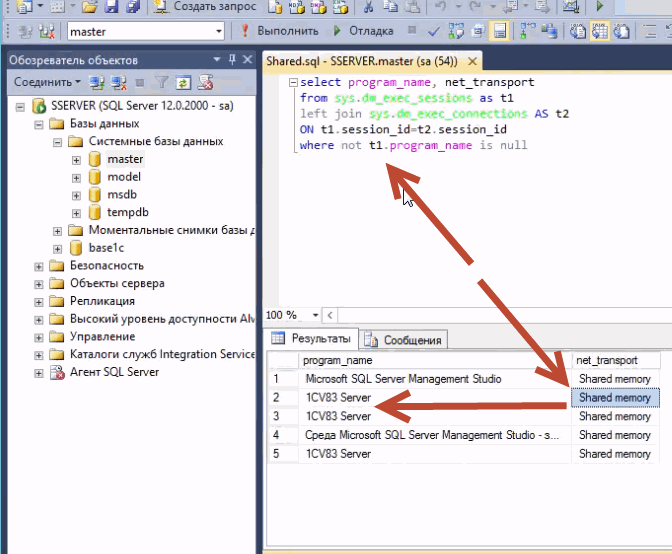
Task: Click the program_name column header in results
Action: [338, 360]
